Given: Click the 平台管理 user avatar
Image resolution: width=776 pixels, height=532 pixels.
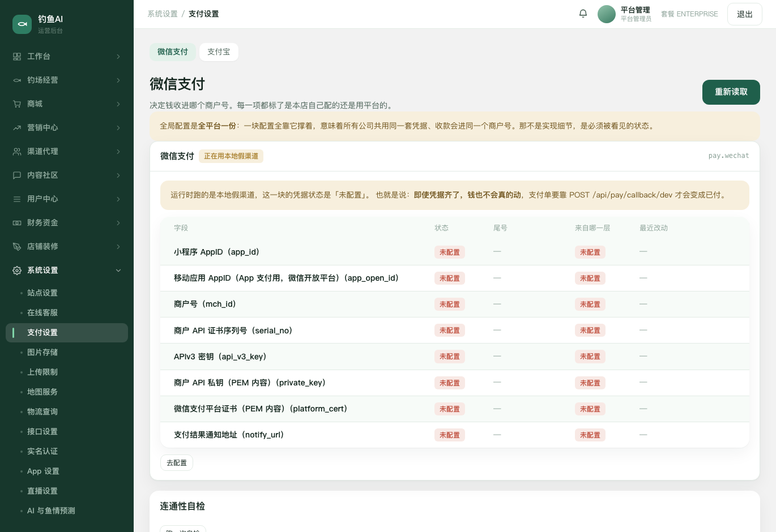Looking at the screenshot, I should point(607,14).
